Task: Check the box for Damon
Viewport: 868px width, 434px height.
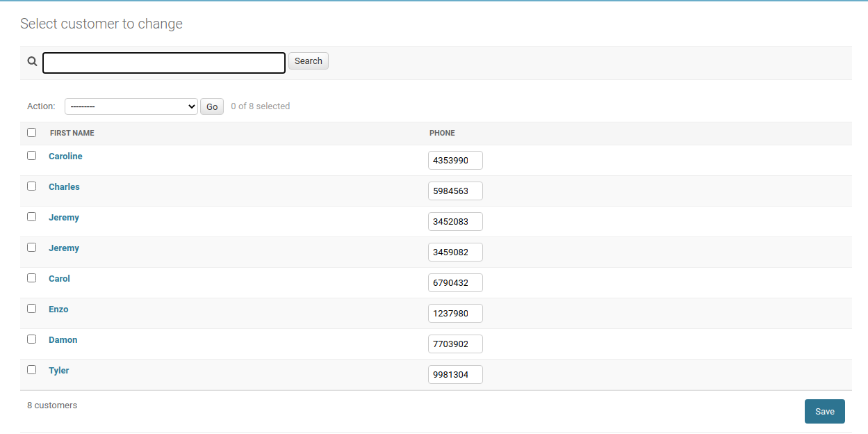Action: [32, 339]
